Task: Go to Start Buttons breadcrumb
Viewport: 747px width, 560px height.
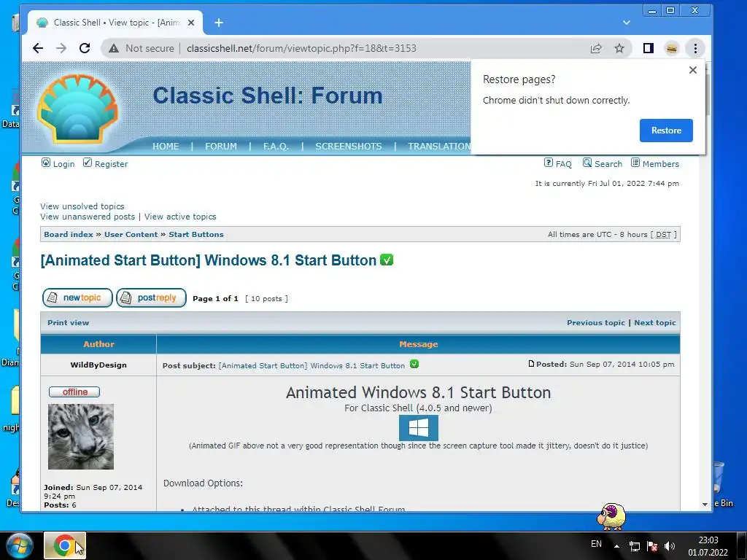Action: click(196, 234)
